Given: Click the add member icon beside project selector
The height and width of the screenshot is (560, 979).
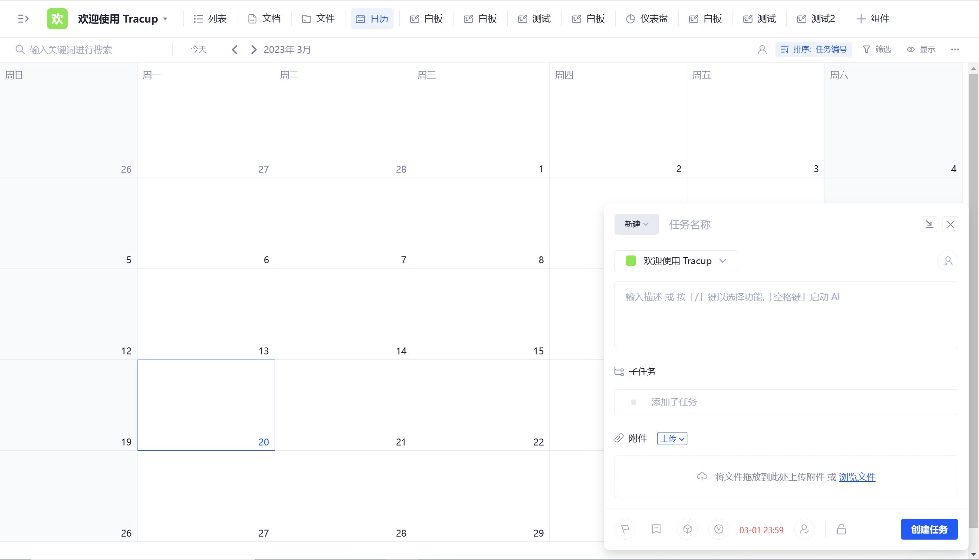Looking at the screenshot, I should [948, 261].
